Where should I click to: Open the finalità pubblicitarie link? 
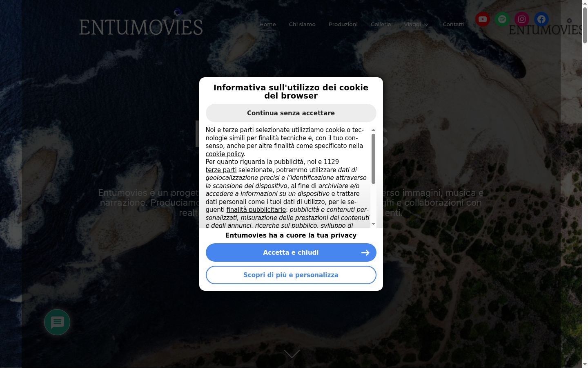pos(256,210)
